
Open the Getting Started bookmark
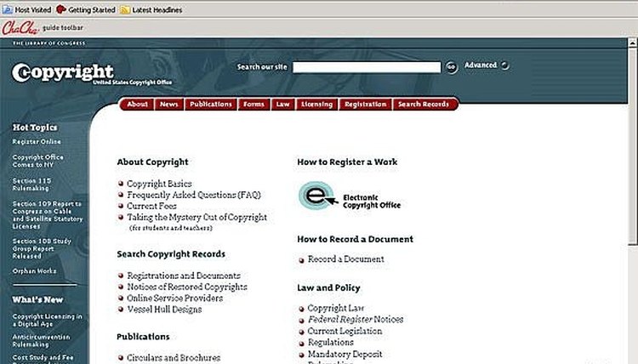coord(86,9)
